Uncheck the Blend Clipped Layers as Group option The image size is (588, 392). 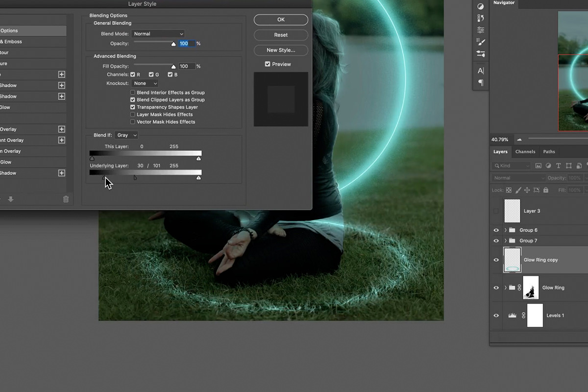pyautogui.click(x=132, y=99)
